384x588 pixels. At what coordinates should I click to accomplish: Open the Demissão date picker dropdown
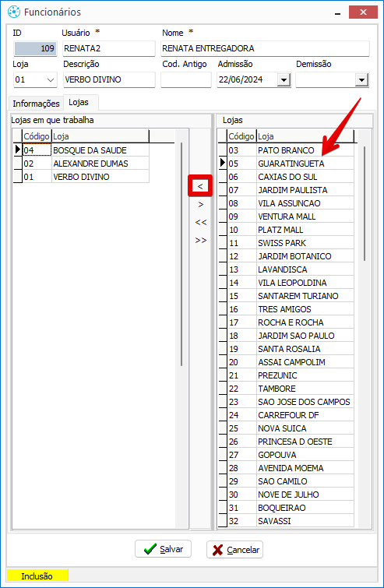[x=361, y=80]
